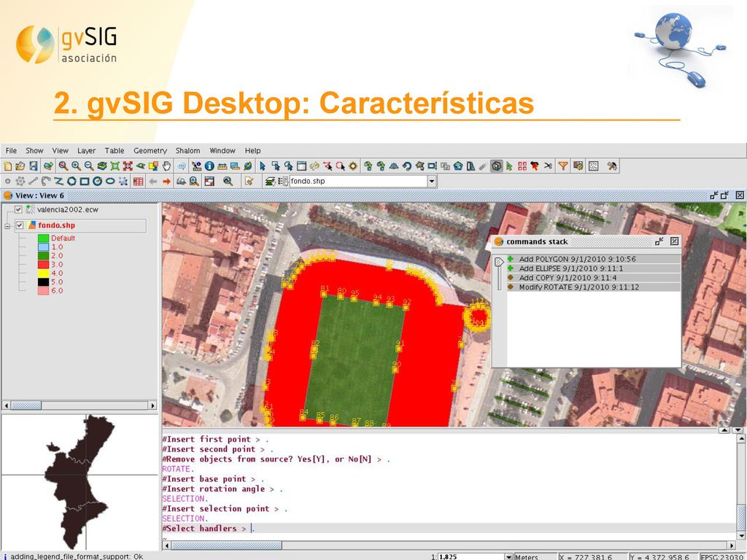Collapse the fondo.shp layer tree
747x560 pixels.
click(7, 226)
